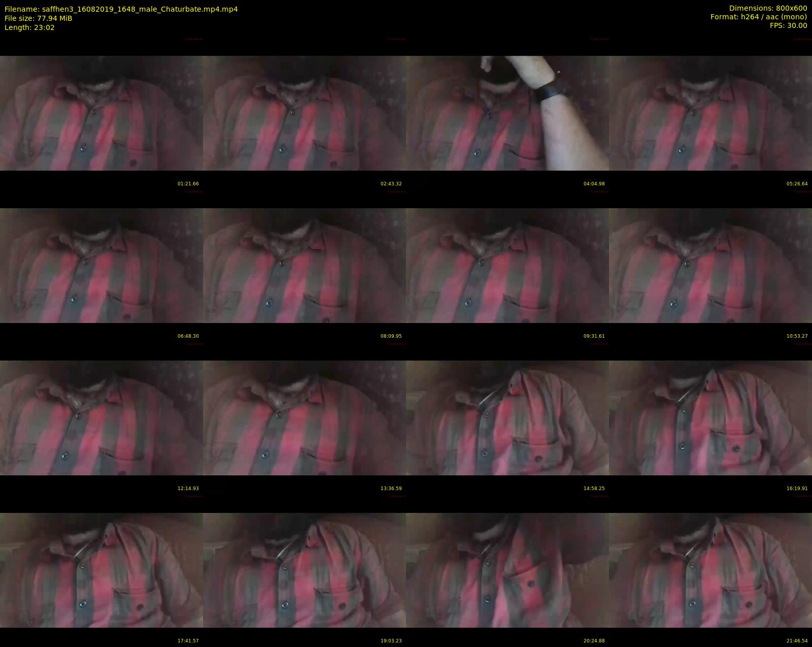Open the thumbnail stamped 09:31.61
This screenshot has width=812, height=647.
(507, 265)
